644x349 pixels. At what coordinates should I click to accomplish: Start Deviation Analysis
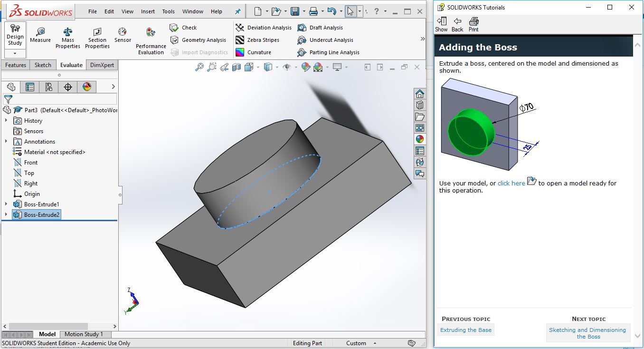263,28
